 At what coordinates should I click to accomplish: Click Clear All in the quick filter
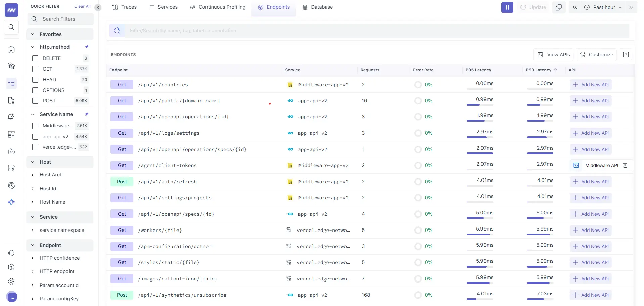tap(82, 6)
